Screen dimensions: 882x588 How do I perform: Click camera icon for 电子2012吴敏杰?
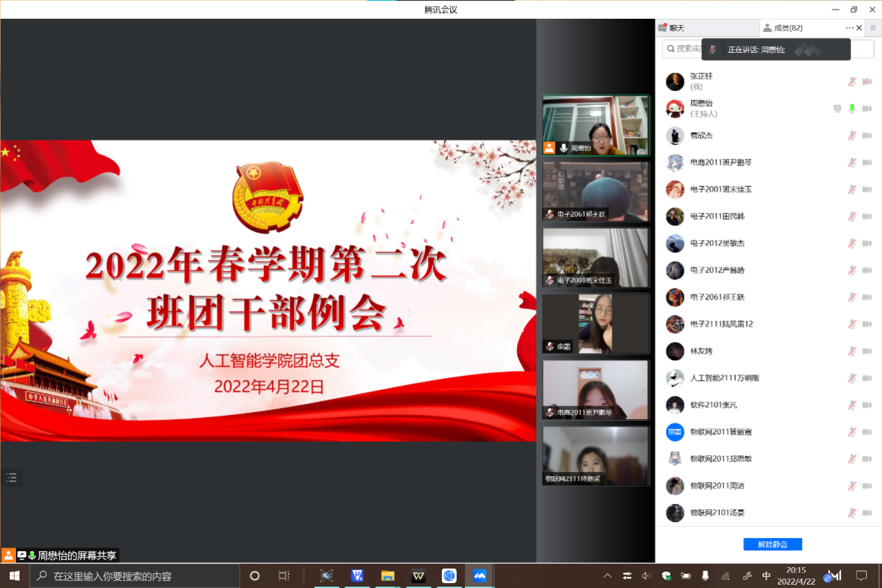click(867, 243)
